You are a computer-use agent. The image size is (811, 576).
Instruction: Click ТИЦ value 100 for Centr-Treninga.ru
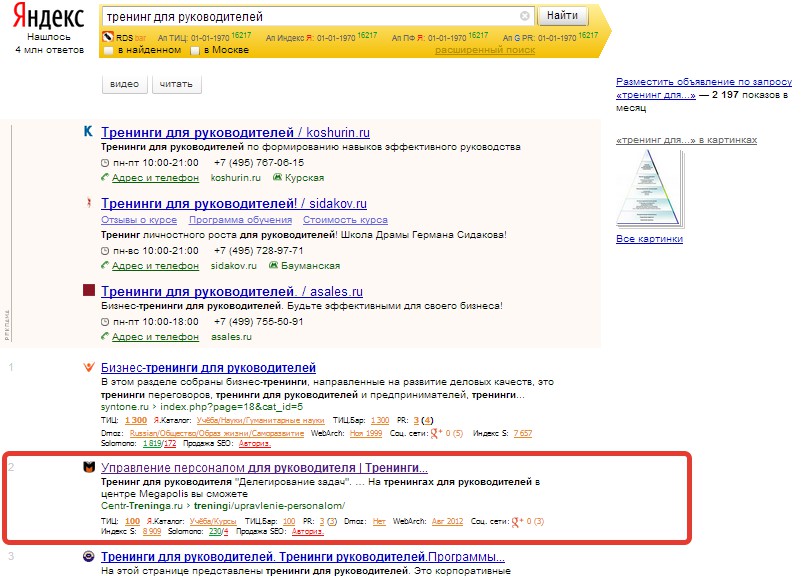[132, 521]
